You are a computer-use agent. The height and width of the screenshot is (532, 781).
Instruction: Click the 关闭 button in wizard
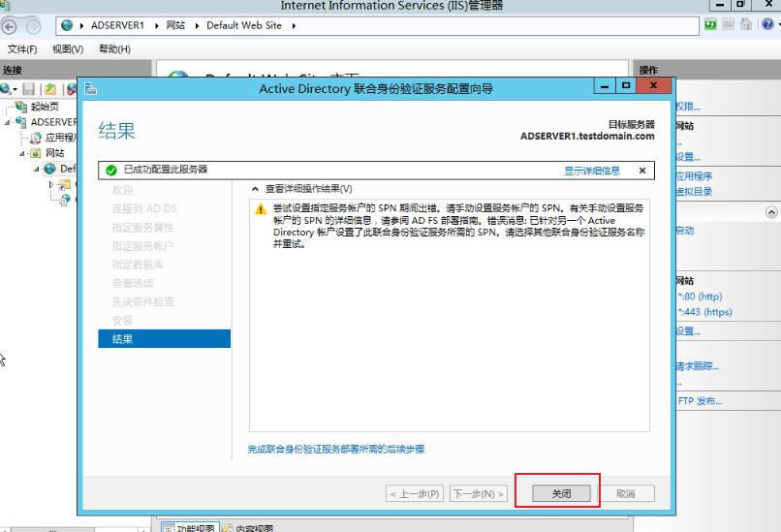pyautogui.click(x=561, y=493)
